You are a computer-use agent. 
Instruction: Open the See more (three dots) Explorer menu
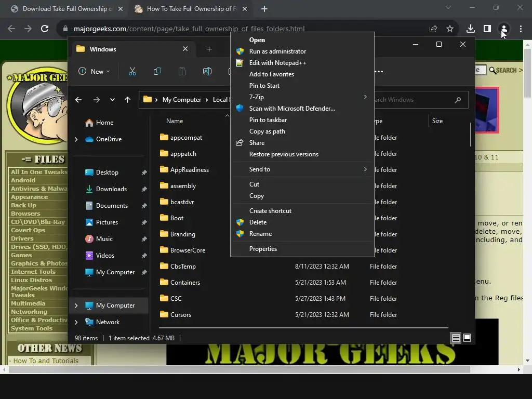pyautogui.click(x=379, y=71)
